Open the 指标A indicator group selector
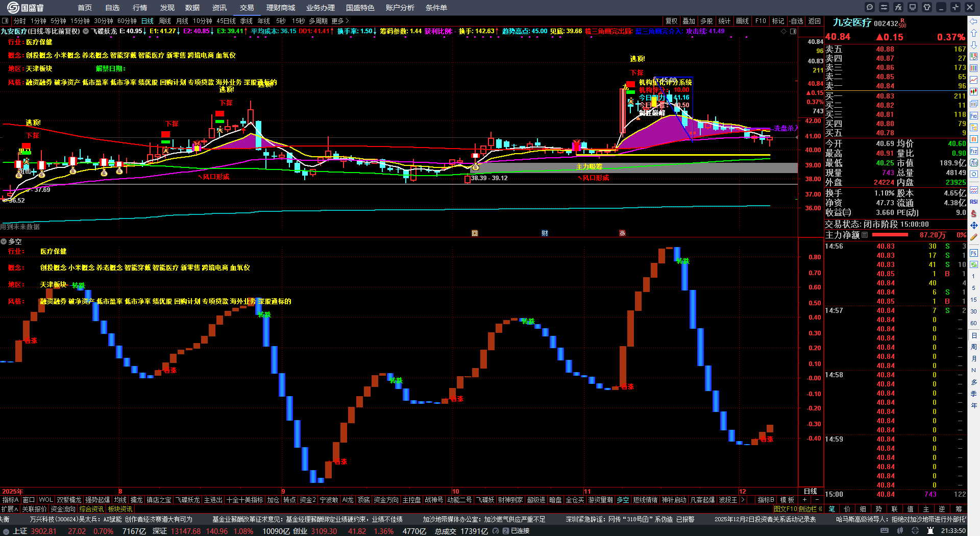The image size is (980, 536). 10,500
